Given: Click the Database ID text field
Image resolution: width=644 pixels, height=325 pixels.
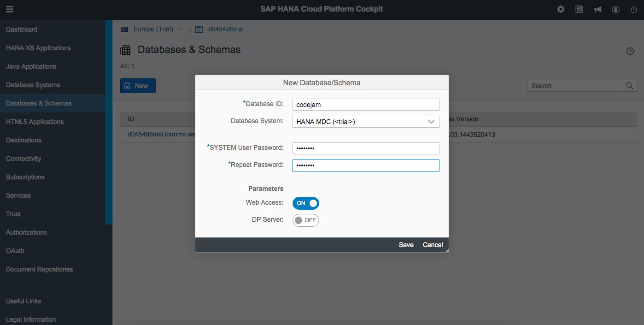Looking at the screenshot, I should click(366, 105).
